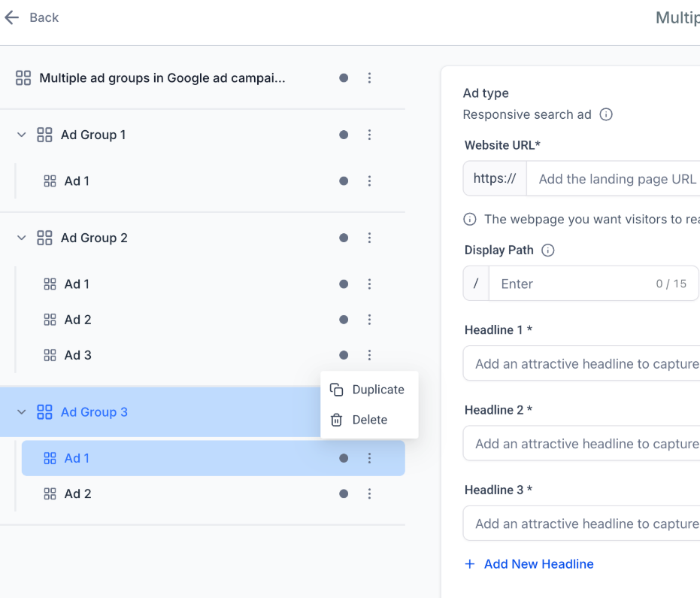The height and width of the screenshot is (598, 700).
Task: Open three-dot menu for Ad Group 1
Action: (x=369, y=135)
